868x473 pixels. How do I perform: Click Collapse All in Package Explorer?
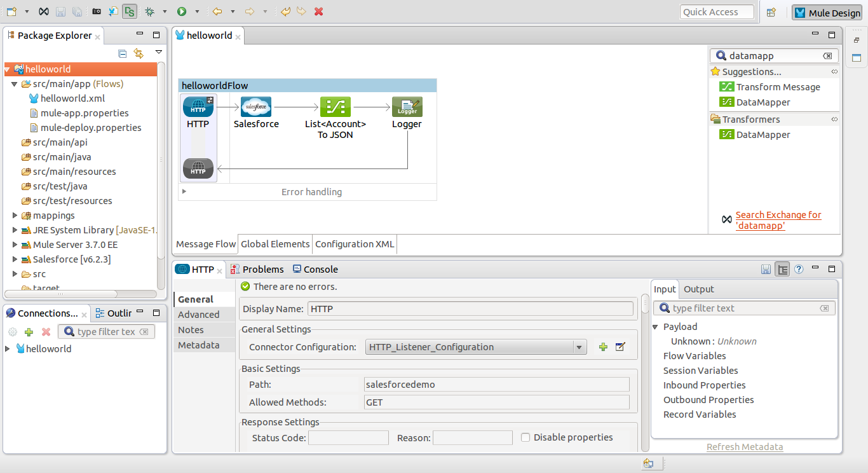pos(123,53)
